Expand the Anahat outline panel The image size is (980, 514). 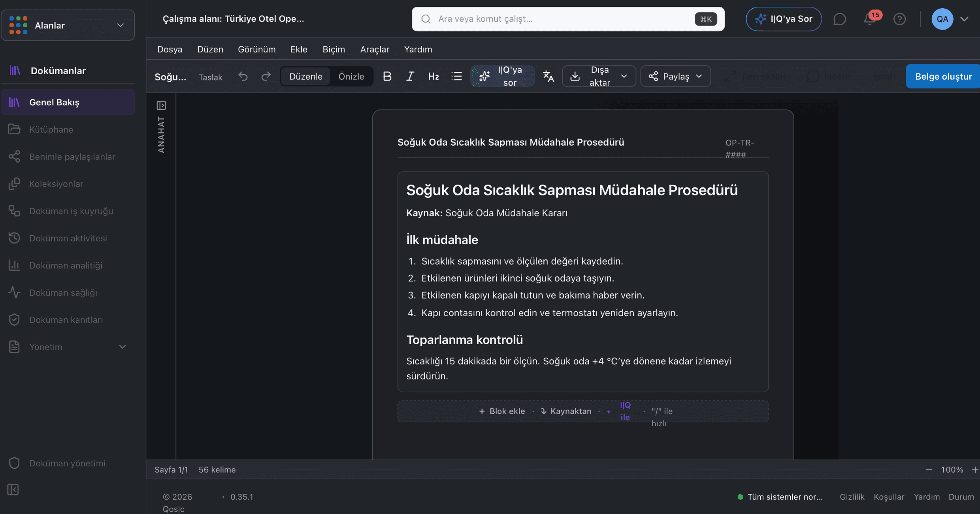click(x=161, y=105)
